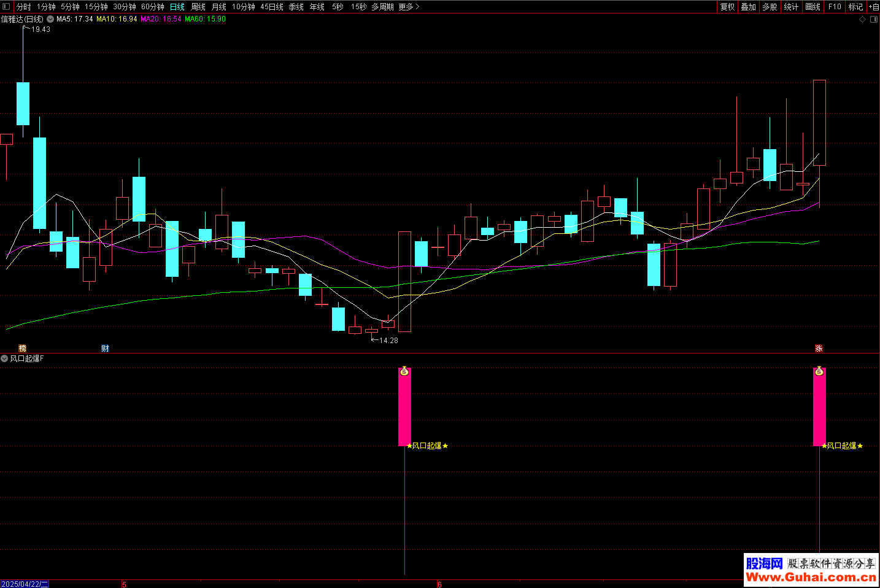Click the 多股 multi-stock button
The image size is (880, 588).
pos(770,7)
